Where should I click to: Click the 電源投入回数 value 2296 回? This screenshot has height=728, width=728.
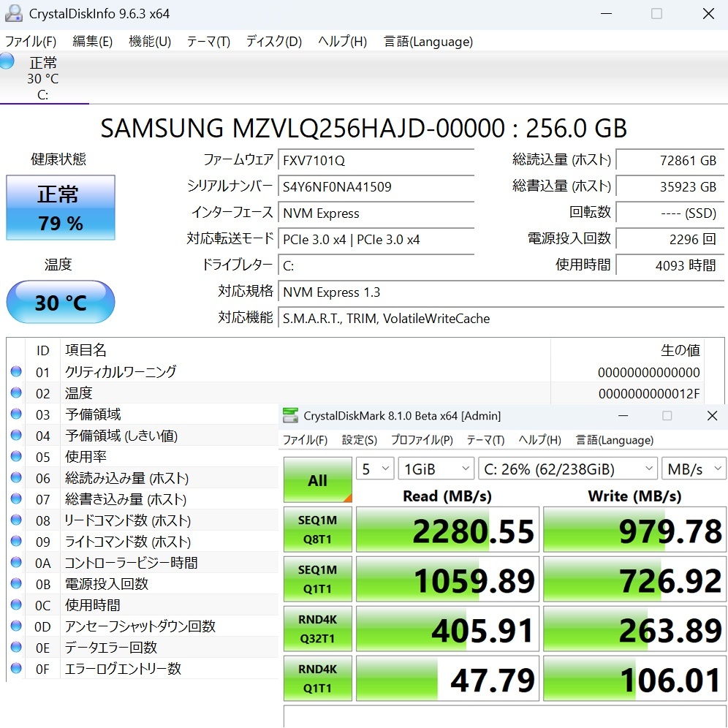tap(670, 240)
